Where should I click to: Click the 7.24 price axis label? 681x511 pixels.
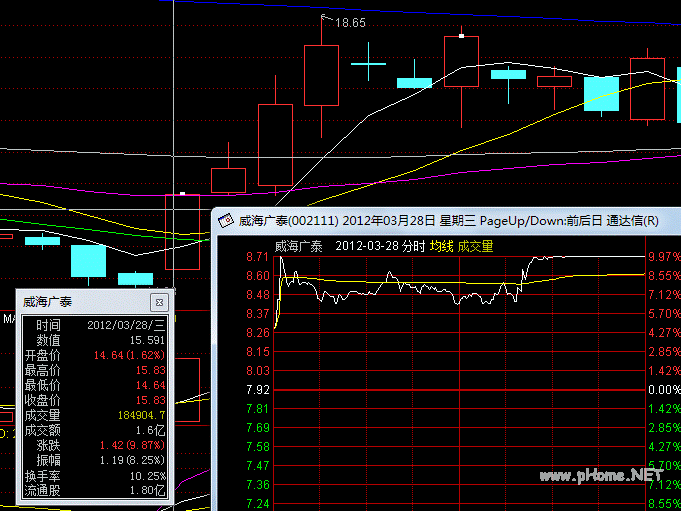coord(258,504)
